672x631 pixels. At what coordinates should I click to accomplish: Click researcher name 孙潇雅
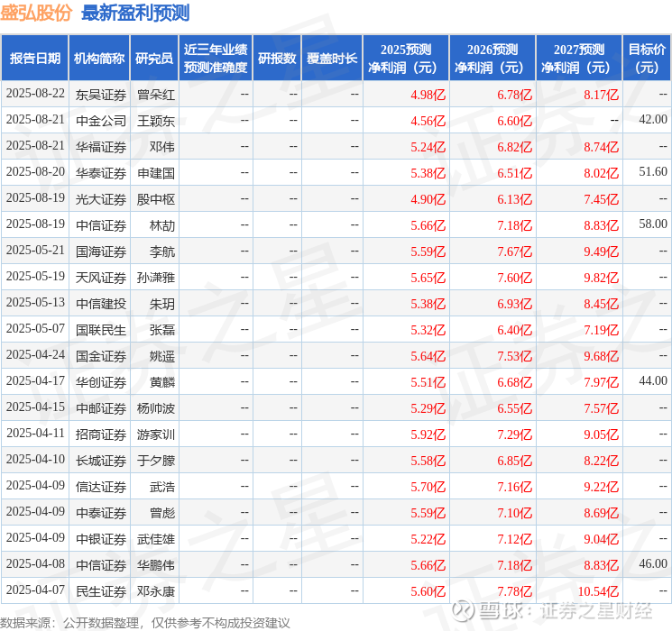(x=155, y=278)
